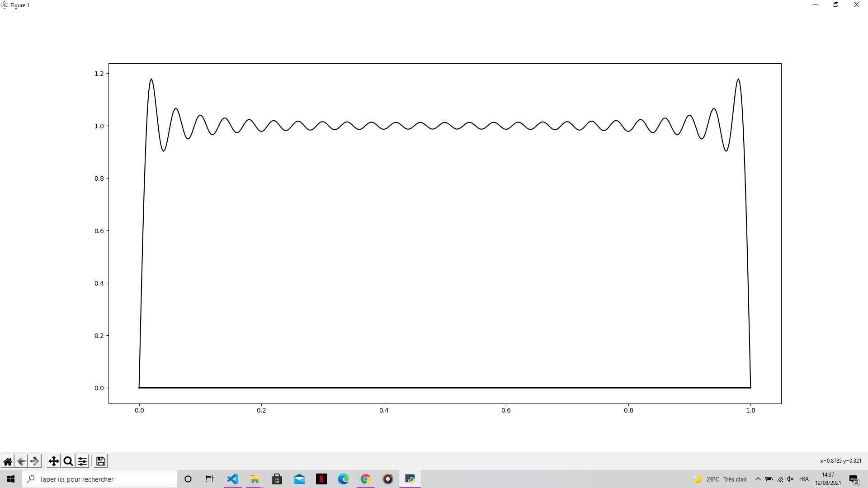Open Microsoft Edge from taskbar

[344, 479]
